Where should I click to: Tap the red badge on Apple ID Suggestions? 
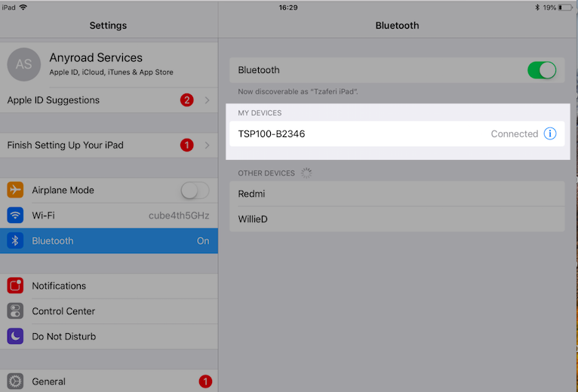coord(187,100)
